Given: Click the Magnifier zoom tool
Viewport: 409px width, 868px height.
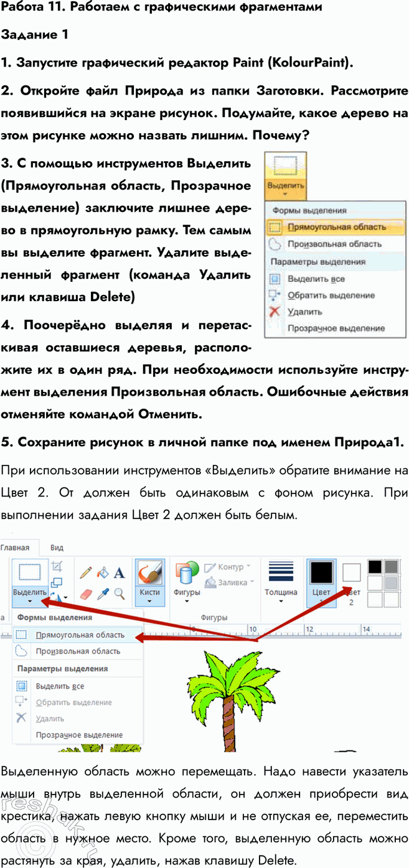Looking at the screenshot, I should click(119, 593).
